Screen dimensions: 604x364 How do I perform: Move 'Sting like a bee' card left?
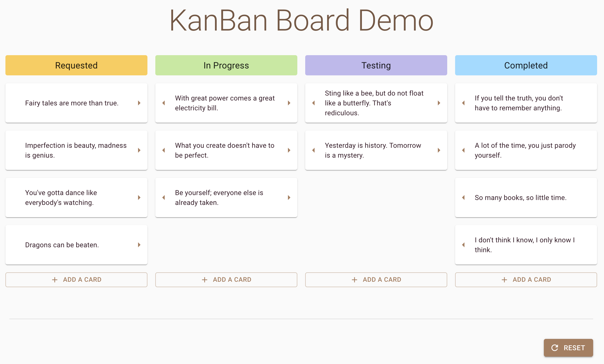313,103
